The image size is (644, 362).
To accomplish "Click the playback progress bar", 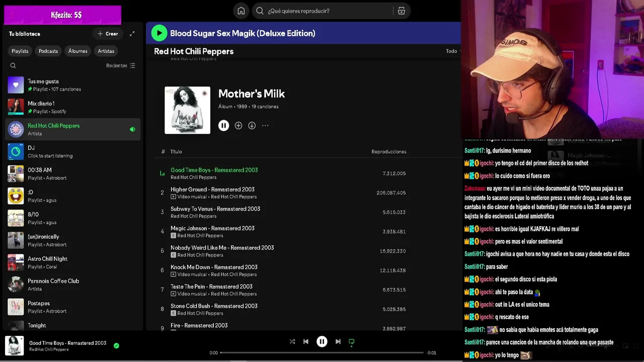I will point(322,352).
